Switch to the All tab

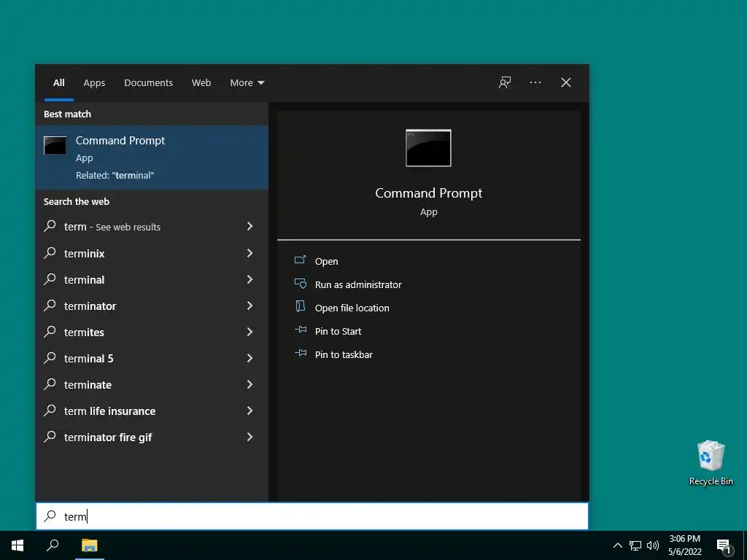click(59, 83)
